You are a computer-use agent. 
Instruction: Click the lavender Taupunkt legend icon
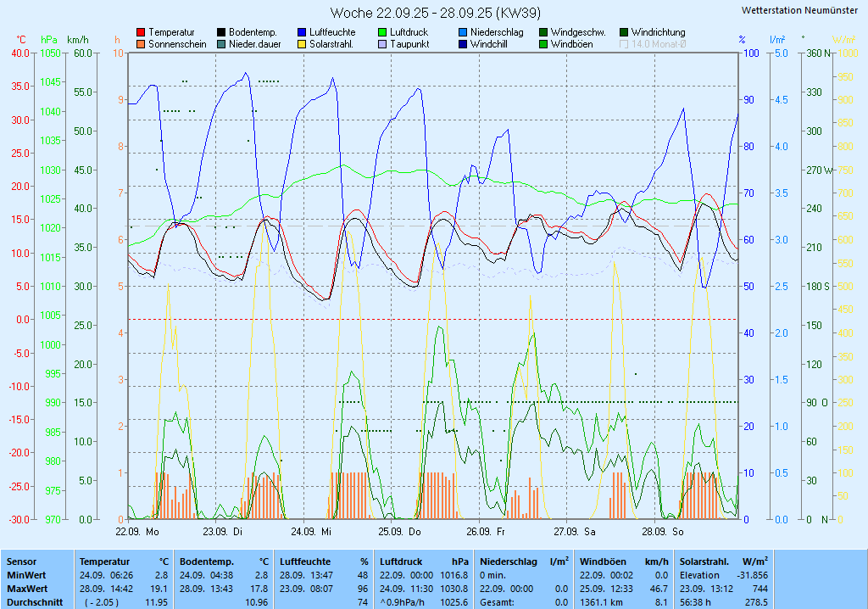click(382, 44)
